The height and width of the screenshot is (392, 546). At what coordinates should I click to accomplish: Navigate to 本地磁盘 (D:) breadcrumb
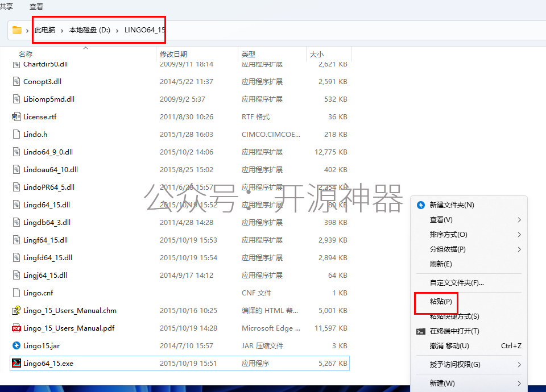pyautogui.click(x=89, y=30)
